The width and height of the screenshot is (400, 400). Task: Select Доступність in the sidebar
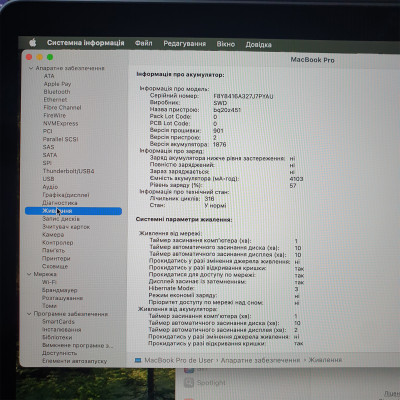[59, 353]
